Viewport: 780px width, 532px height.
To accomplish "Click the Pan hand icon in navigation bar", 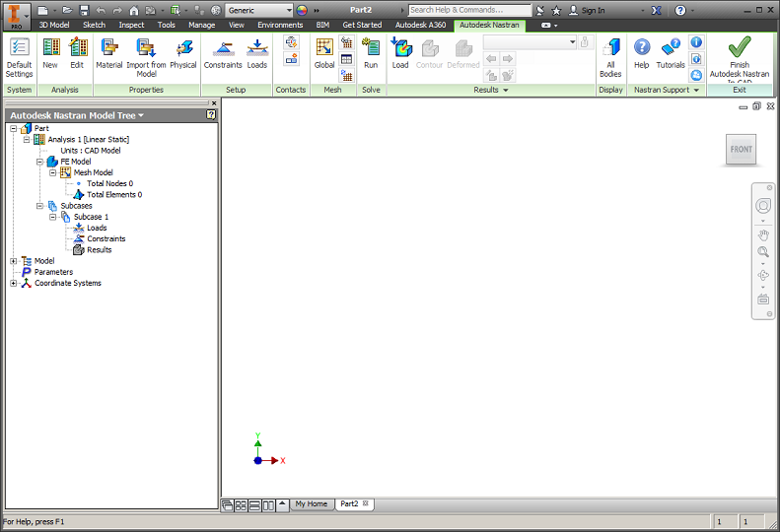I will click(763, 234).
